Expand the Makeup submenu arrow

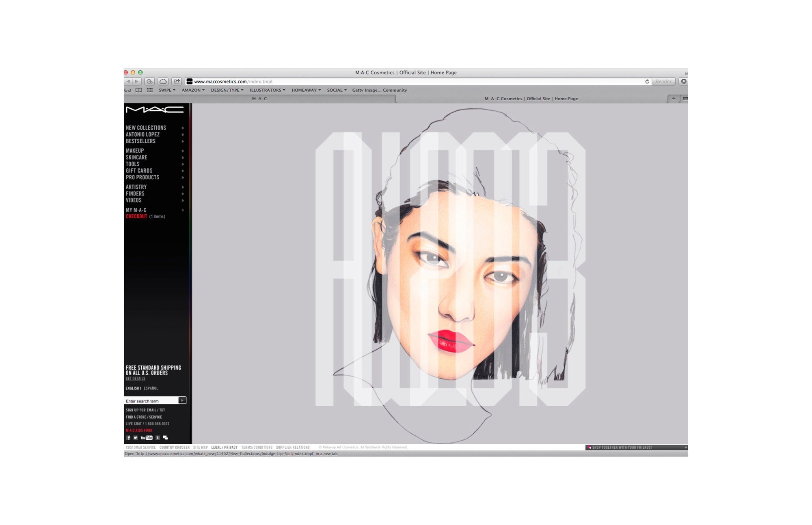click(x=183, y=151)
